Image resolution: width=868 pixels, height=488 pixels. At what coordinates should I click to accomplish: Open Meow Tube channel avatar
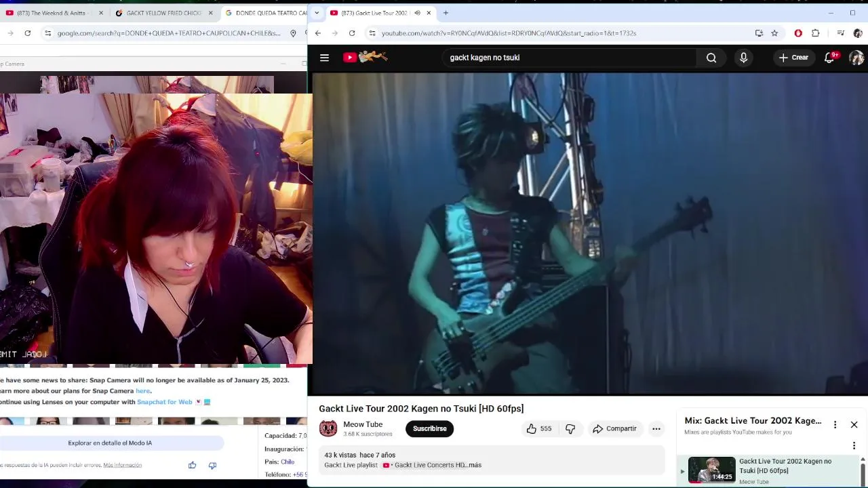[328, 428]
